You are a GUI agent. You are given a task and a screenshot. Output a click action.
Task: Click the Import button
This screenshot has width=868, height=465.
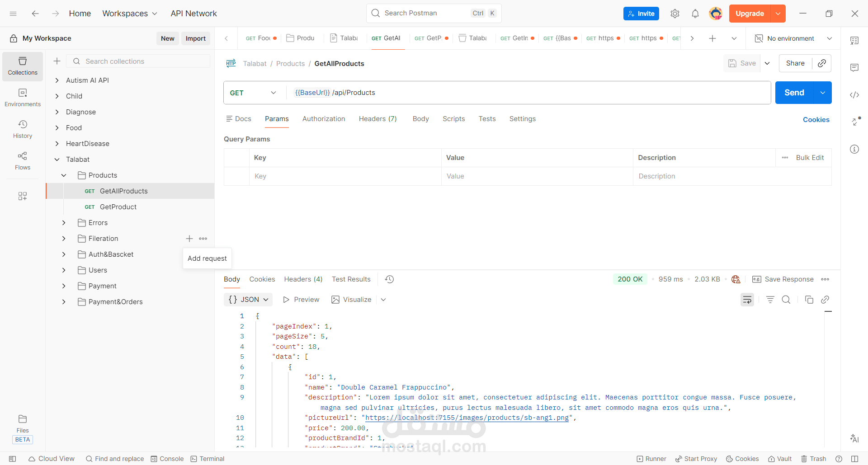click(196, 38)
